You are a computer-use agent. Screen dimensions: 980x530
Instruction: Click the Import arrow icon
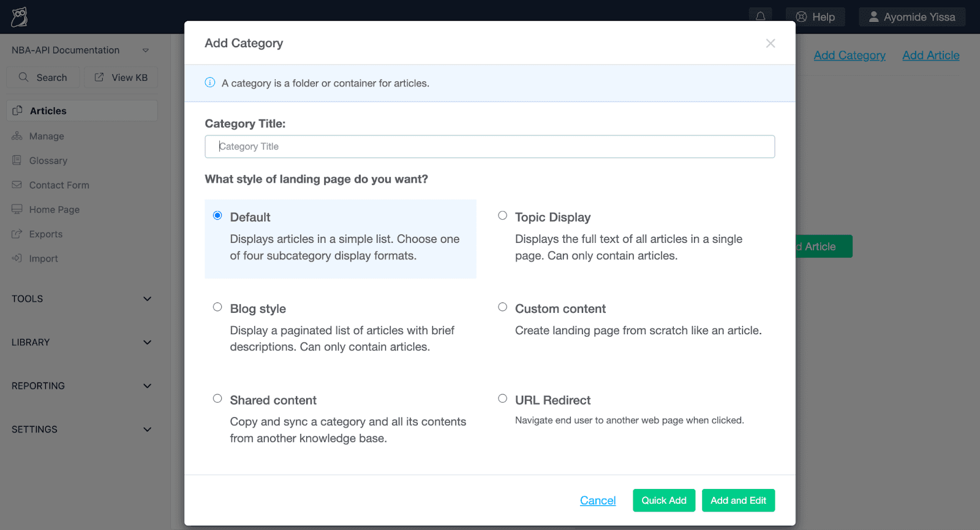click(x=17, y=258)
